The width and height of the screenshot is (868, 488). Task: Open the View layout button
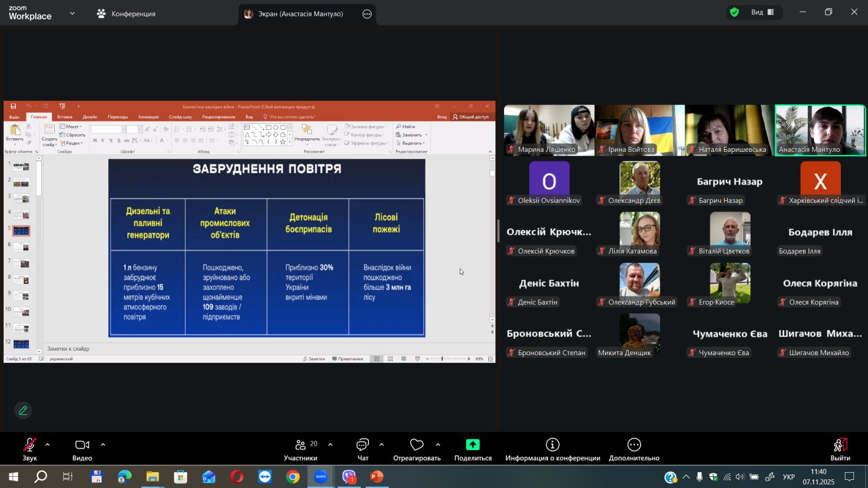[x=762, y=12]
